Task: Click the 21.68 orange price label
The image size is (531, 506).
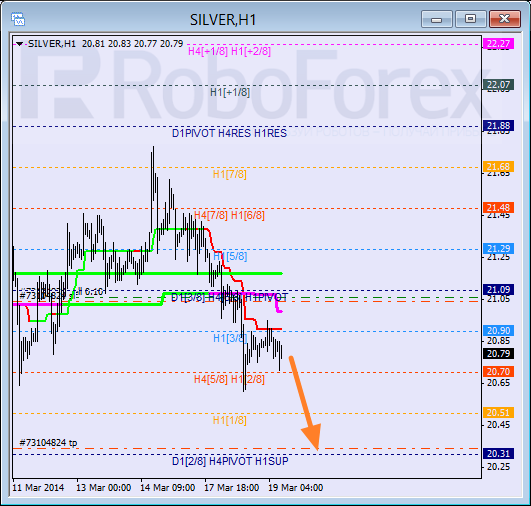Action: (498, 167)
